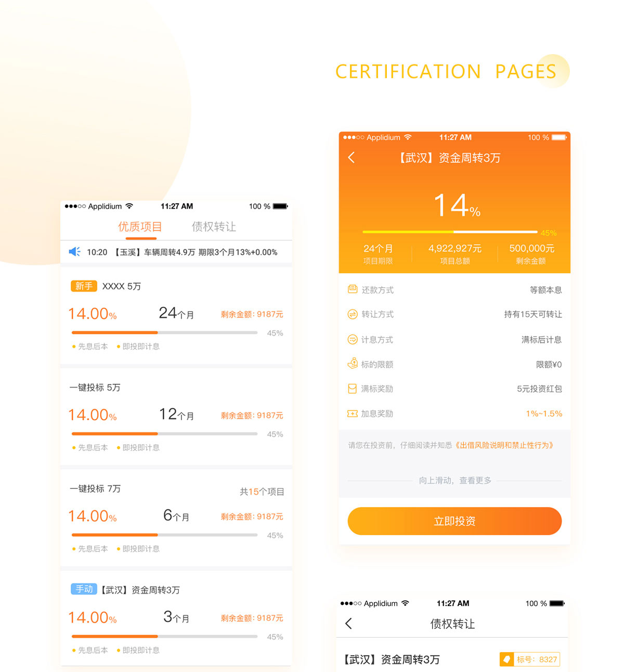
Task: Tap battery icon in left phone status bar
Action: [x=280, y=206]
